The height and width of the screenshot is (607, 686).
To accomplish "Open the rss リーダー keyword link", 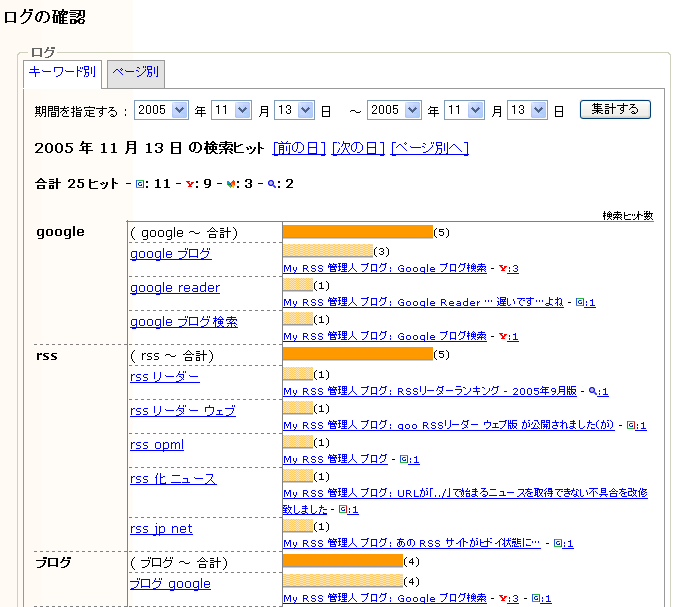I will coord(164,377).
